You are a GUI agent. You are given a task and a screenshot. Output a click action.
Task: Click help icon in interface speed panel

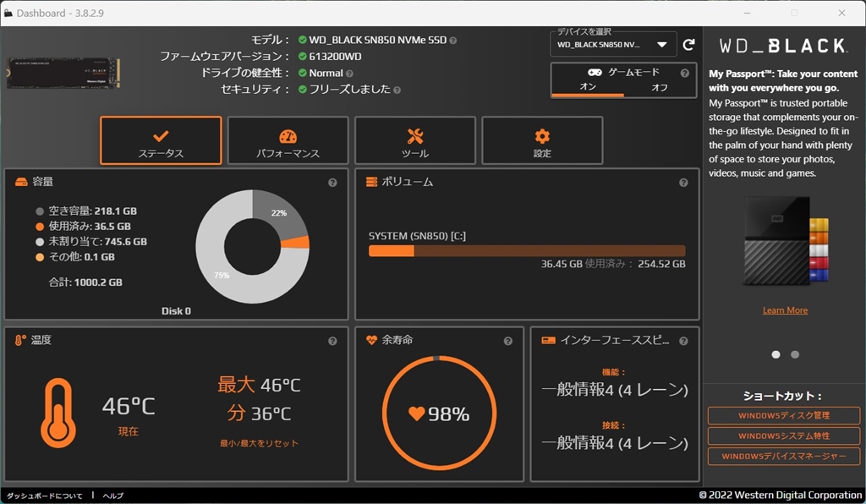click(x=683, y=341)
